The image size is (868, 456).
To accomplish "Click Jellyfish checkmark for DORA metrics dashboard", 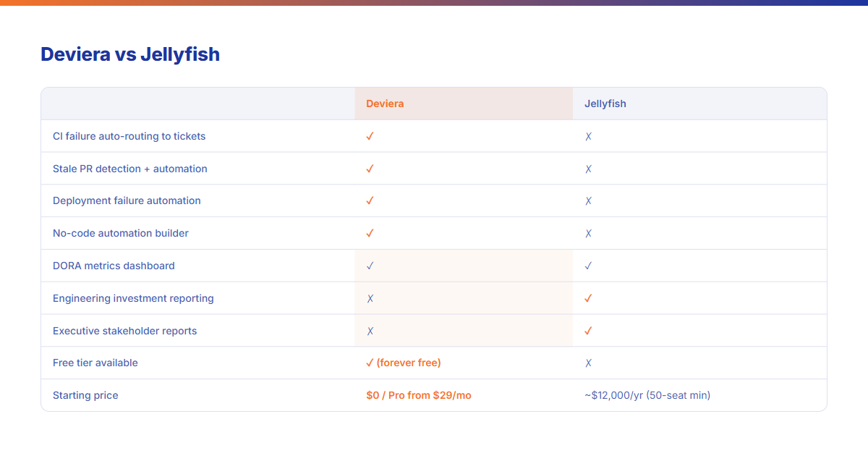I will click(x=588, y=266).
